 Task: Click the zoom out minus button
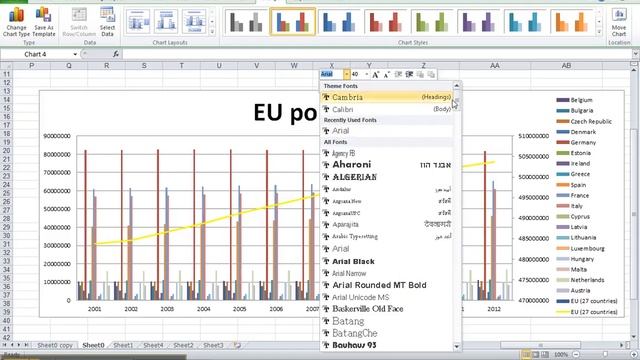coord(576,355)
